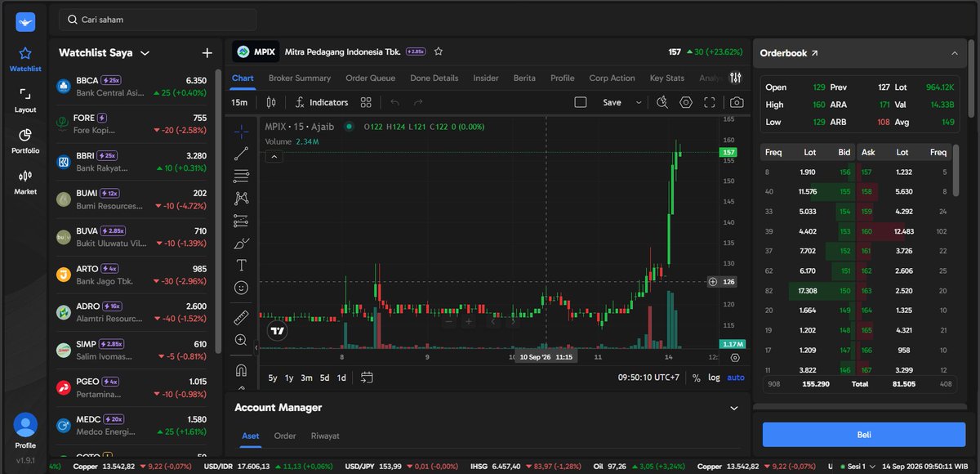Collapse the drawing toolbar side arrow

point(256,347)
